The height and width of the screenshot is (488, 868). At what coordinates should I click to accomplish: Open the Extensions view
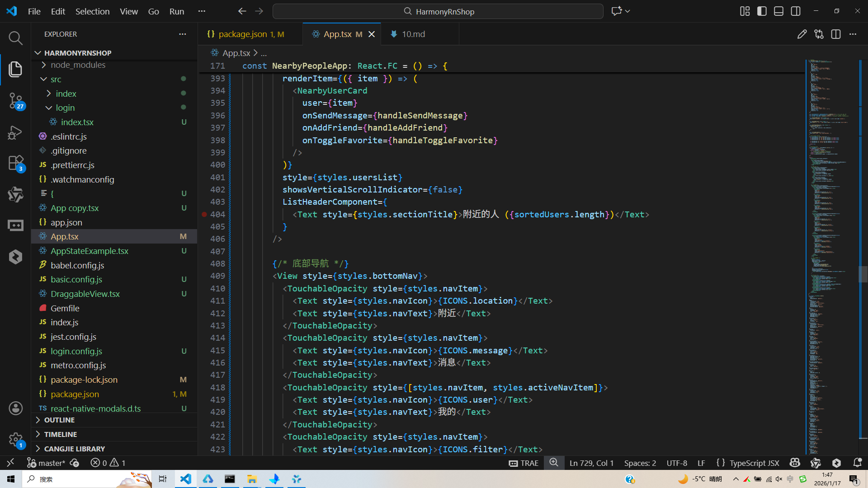pyautogui.click(x=15, y=163)
